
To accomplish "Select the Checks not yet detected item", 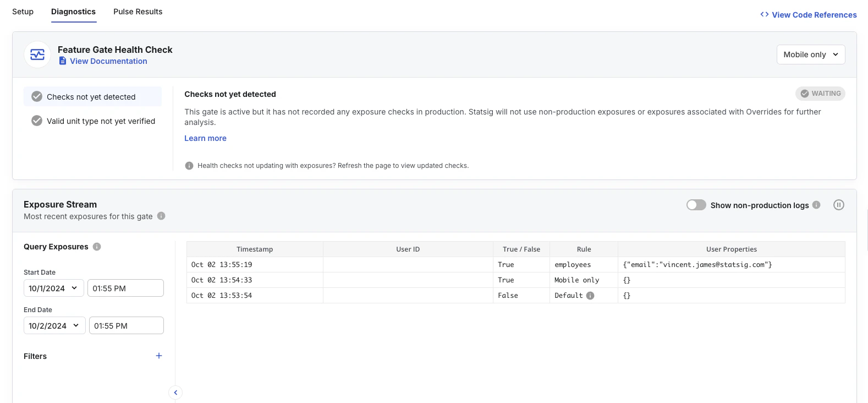I will (x=92, y=96).
